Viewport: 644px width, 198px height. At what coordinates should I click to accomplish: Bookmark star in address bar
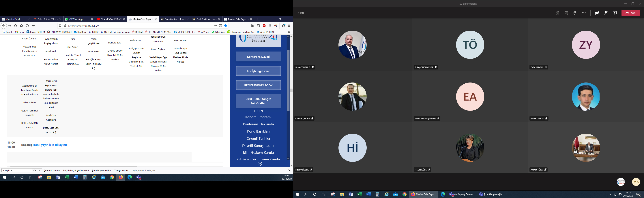coord(226,25)
